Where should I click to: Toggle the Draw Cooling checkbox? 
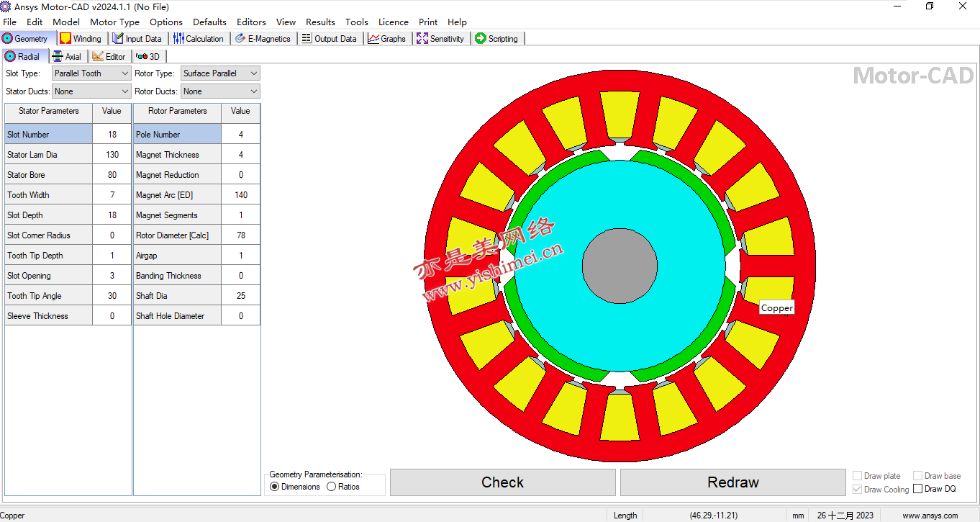(857, 489)
